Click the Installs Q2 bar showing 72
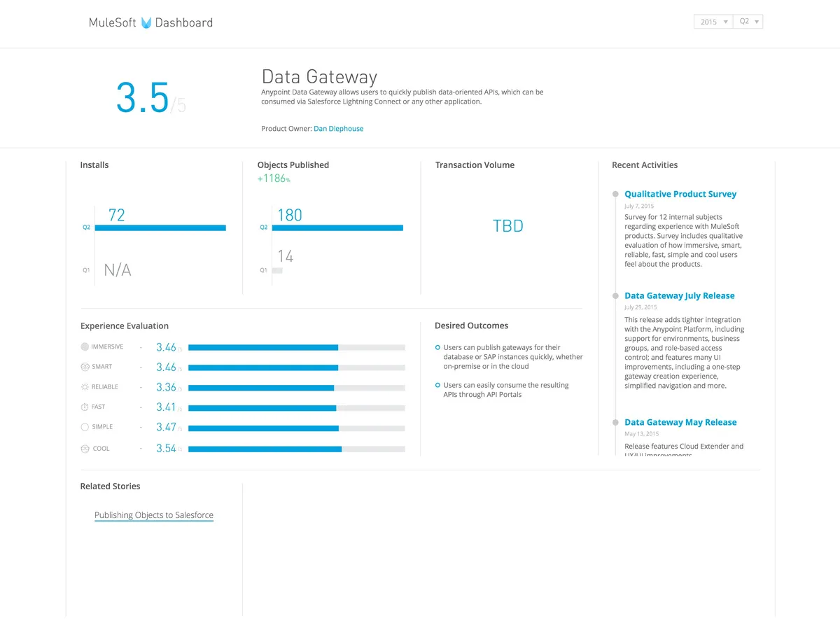 [x=160, y=227]
